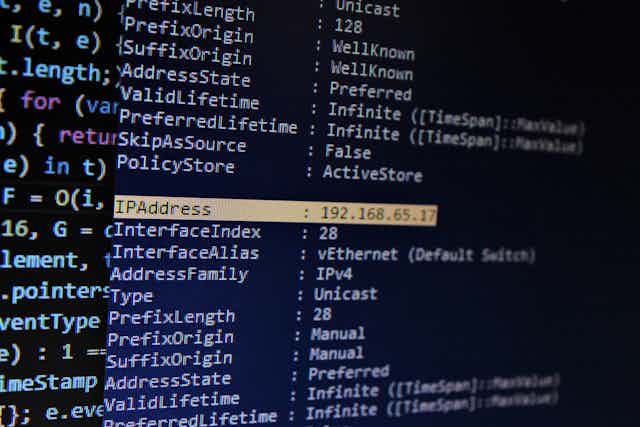Click the vEthernet (Default Switch) value
This screenshot has width=640, height=427.
click(x=426, y=255)
